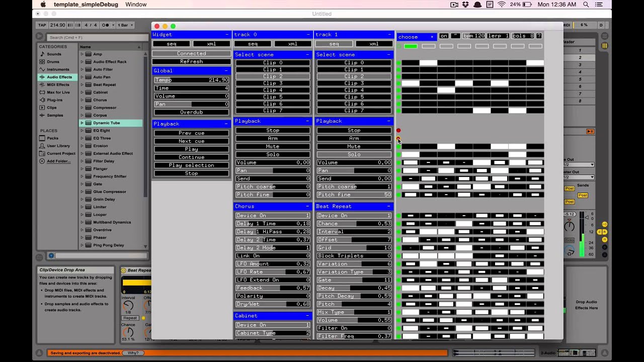
Task: Open the Notification Center icon
Action: pos(600,5)
